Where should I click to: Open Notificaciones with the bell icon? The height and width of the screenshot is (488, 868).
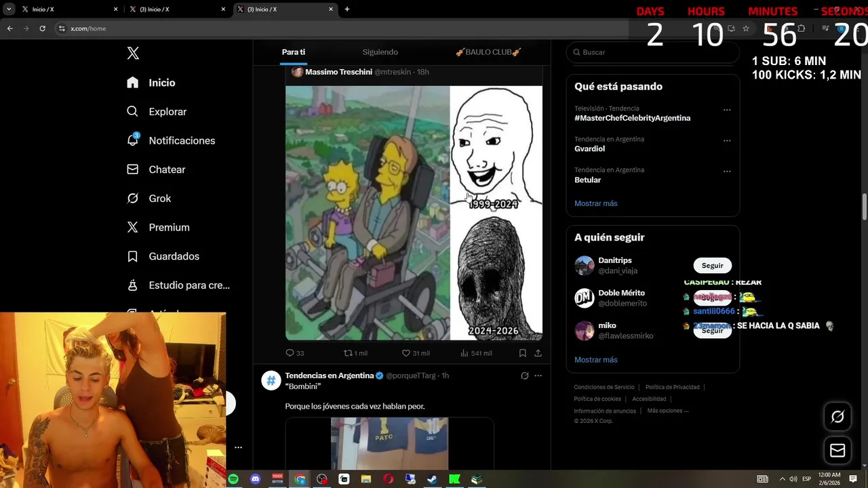[x=171, y=140]
